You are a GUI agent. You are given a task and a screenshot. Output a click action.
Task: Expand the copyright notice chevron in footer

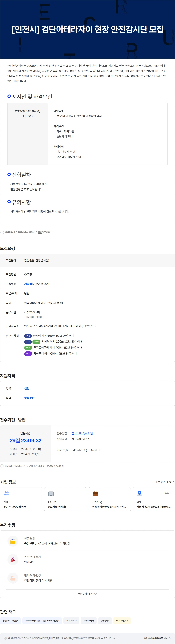pyautogui.click(x=114, y=638)
